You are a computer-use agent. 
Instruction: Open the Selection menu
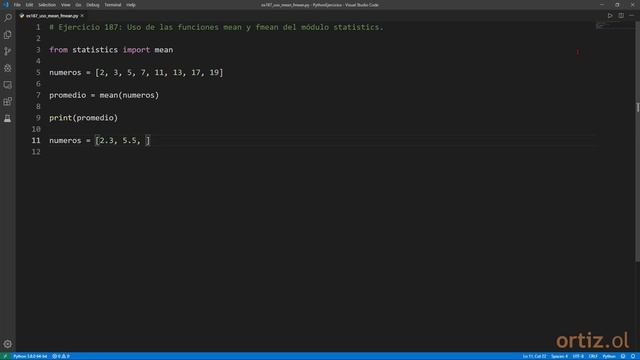(x=47, y=5)
